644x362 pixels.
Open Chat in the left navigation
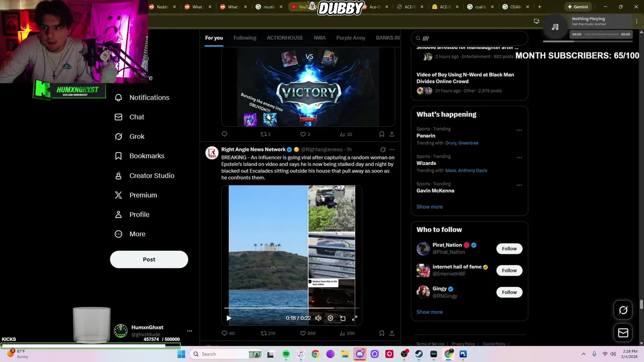click(129, 117)
